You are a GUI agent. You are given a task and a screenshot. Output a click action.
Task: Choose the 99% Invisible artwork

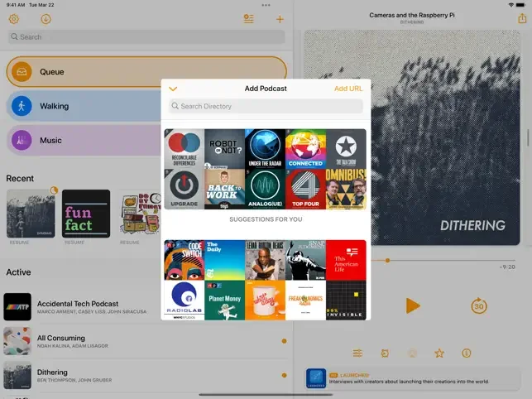point(346,300)
